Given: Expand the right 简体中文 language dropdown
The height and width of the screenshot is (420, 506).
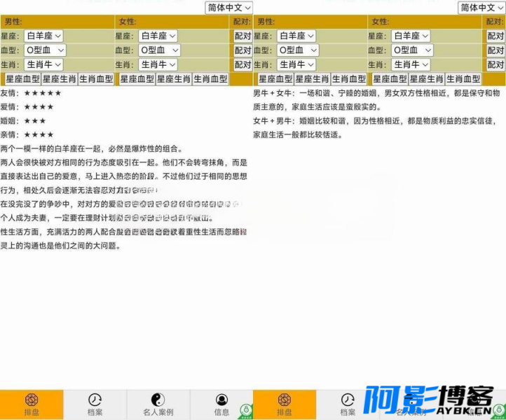Looking at the screenshot, I should pyautogui.click(x=481, y=8).
